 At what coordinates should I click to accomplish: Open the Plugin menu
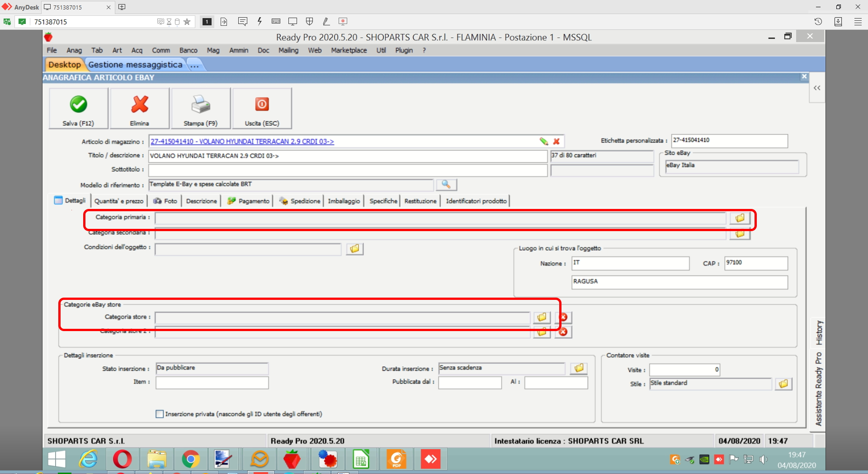click(x=404, y=50)
